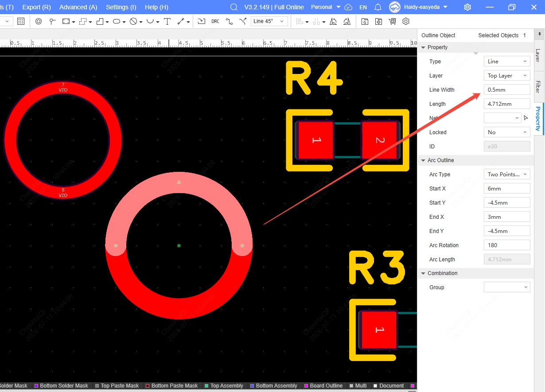Click the search magnifier icon
The width and height of the screenshot is (545, 392).
pyautogui.click(x=234, y=7)
